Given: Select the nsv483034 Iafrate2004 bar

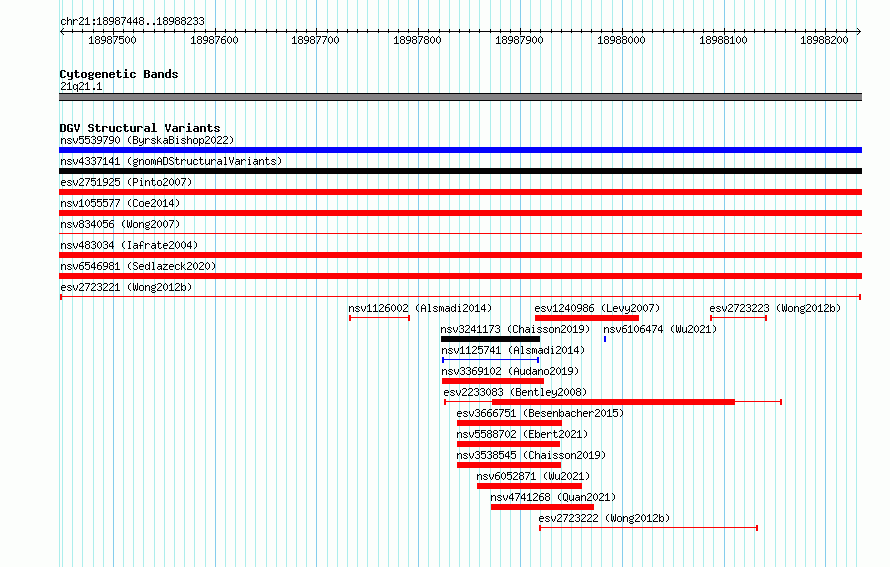Looking at the screenshot, I should (460, 255).
